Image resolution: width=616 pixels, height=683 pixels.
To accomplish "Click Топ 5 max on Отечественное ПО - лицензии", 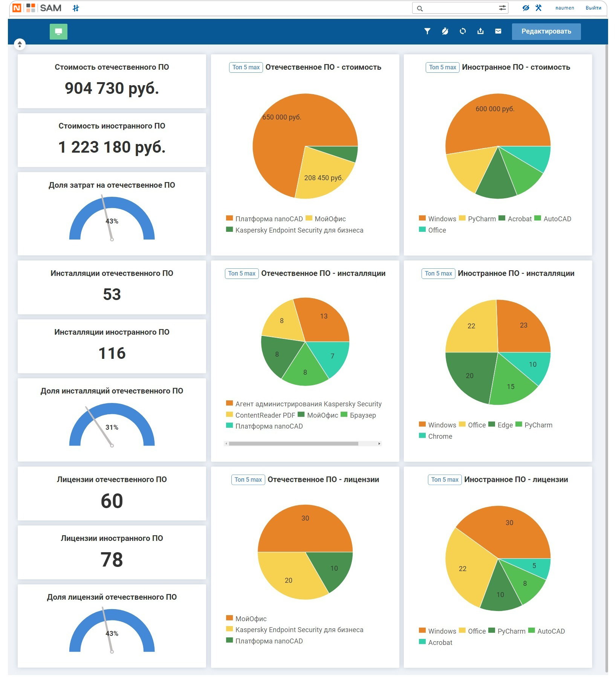I will 248,480.
